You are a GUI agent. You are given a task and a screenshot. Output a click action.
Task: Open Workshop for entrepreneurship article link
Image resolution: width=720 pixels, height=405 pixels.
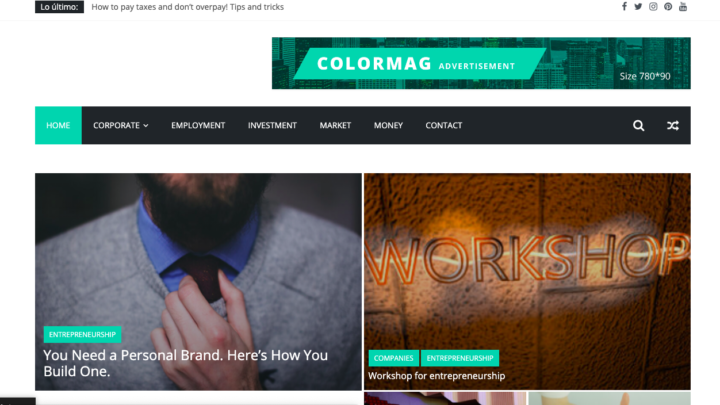coord(436,376)
